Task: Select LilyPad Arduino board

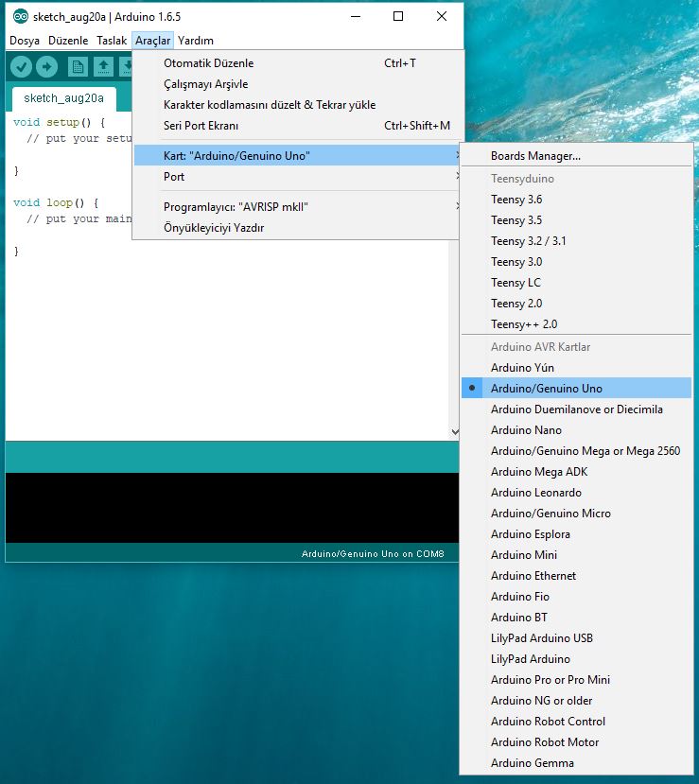Action: click(576, 659)
